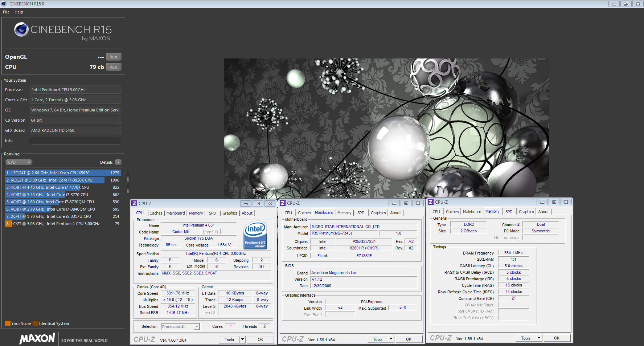Viewport: 644px width, 346px height.
Task: Click the DRAM Frequency 354.1 MHz value
Action: pos(513,253)
